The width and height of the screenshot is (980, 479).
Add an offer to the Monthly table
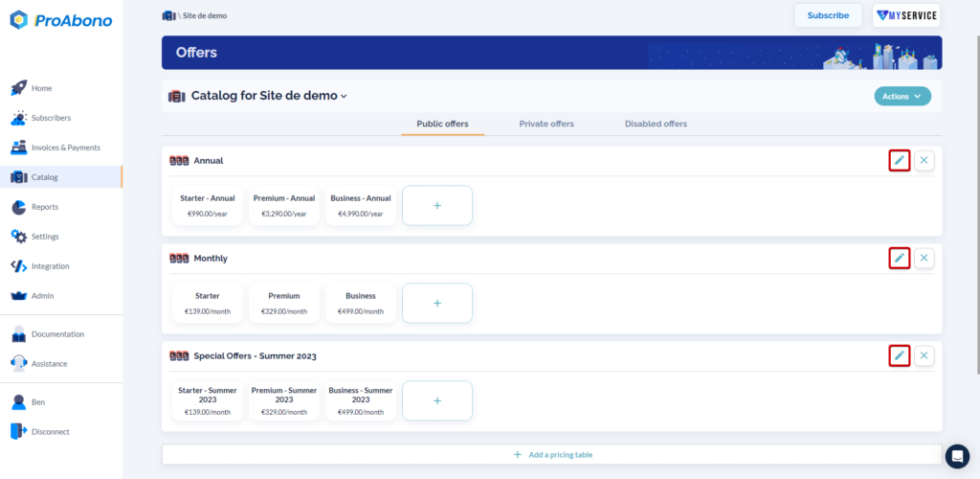[437, 304]
